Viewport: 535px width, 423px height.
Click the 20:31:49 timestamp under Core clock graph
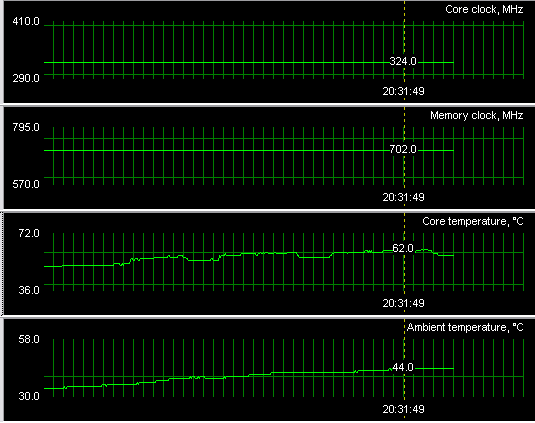403,91
